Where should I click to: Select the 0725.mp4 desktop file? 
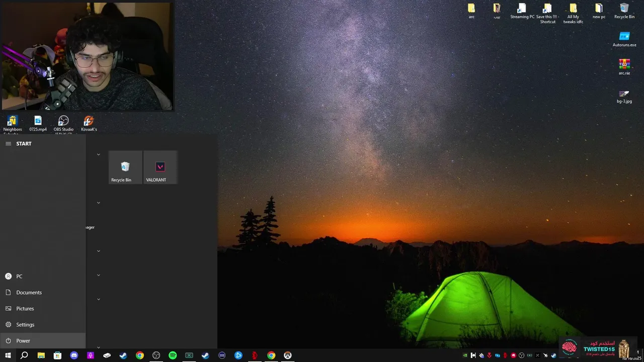click(38, 124)
